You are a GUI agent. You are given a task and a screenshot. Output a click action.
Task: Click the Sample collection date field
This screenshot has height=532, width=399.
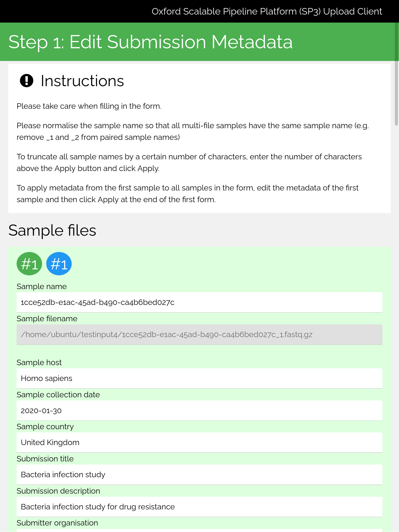[x=199, y=411]
